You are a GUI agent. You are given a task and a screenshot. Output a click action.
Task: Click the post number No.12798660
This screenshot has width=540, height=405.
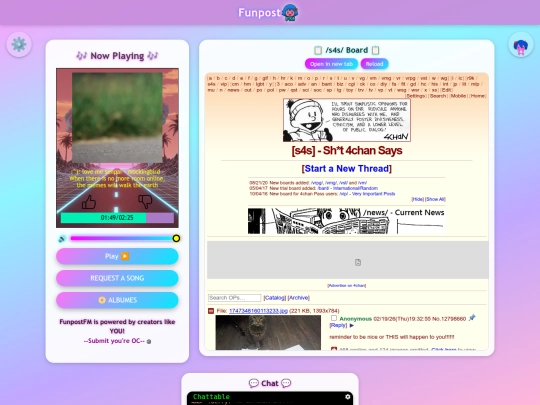pyautogui.click(x=448, y=319)
